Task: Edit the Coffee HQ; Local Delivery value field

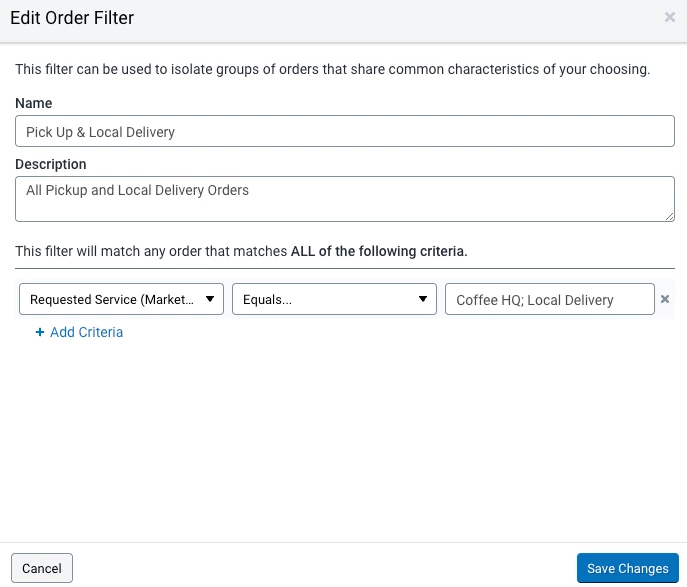Action: coord(549,299)
